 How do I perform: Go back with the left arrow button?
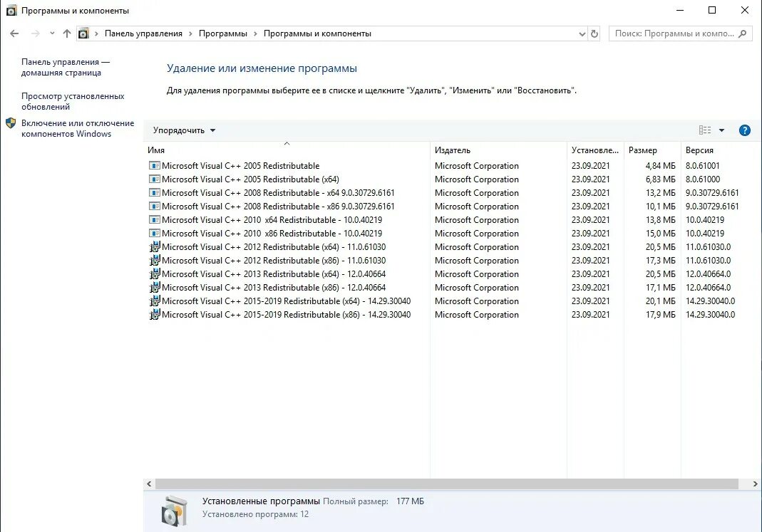[14, 33]
